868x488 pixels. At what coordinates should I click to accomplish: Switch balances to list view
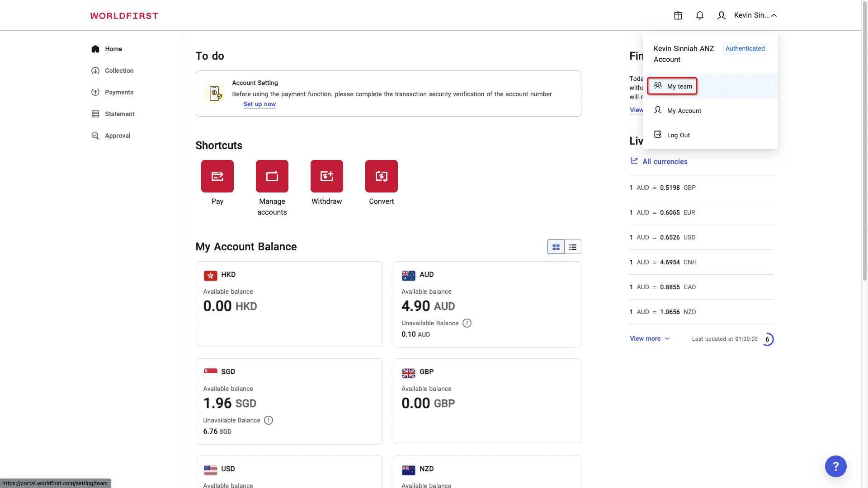(x=573, y=247)
